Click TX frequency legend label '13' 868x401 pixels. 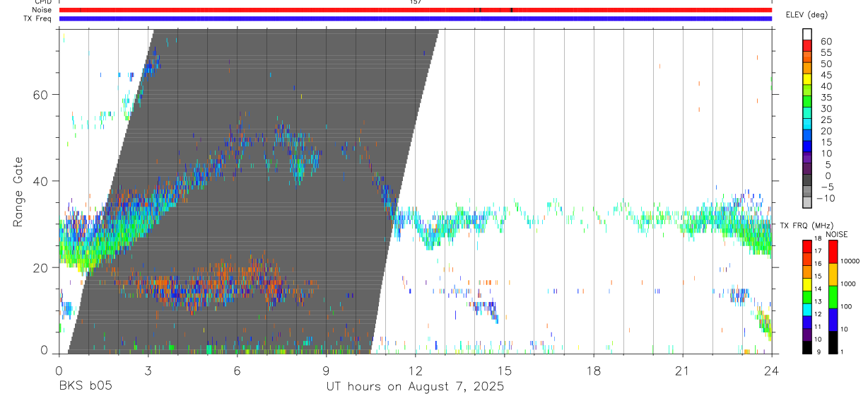(x=818, y=301)
